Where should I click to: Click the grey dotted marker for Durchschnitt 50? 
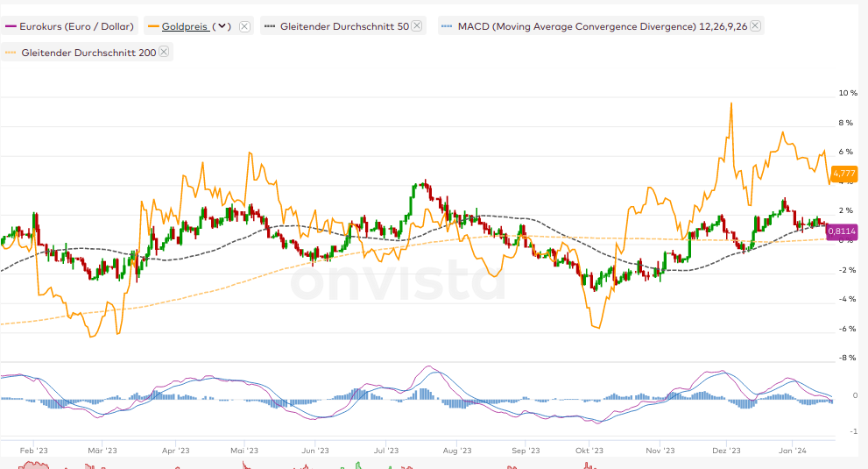click(x=272, y=26)
